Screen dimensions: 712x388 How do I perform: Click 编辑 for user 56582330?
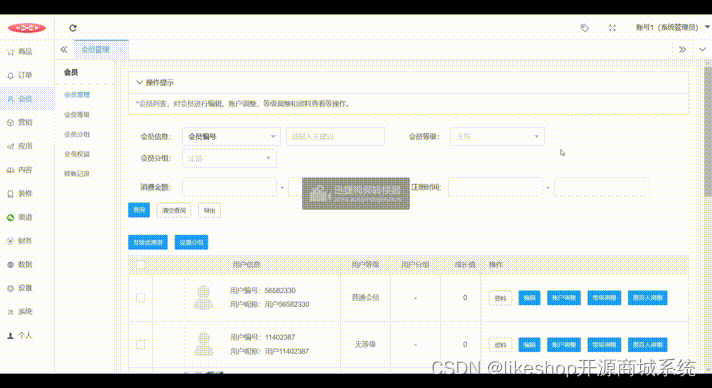point(529,298)
